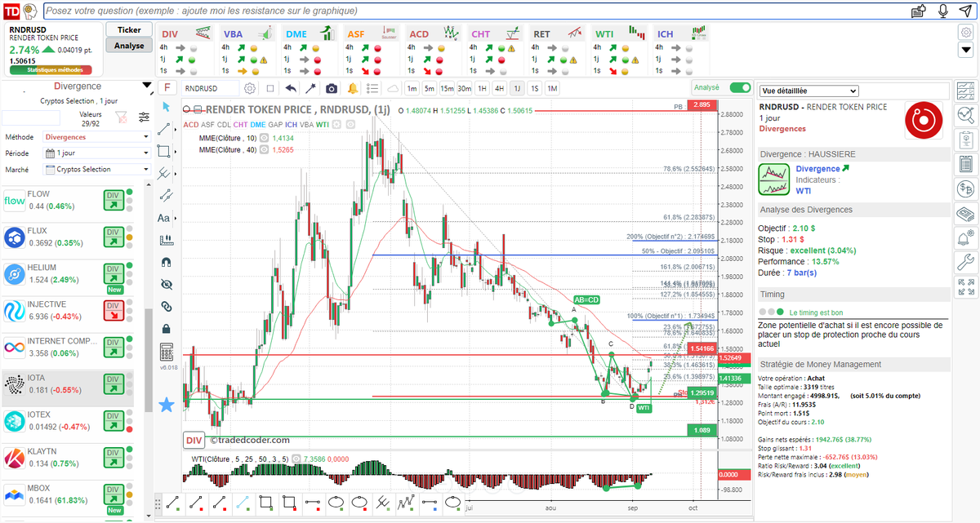The width and height of the screenshot is (980, 523).
Task: Select the arrow cursor tool
Action: tap(167, 107)
